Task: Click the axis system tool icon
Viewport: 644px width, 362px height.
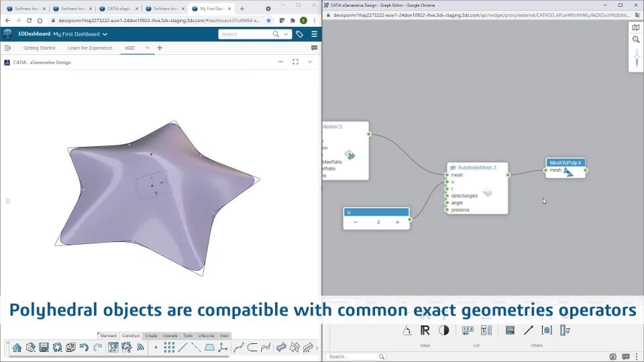Action: pyautogui.click(x=223, y=348)
